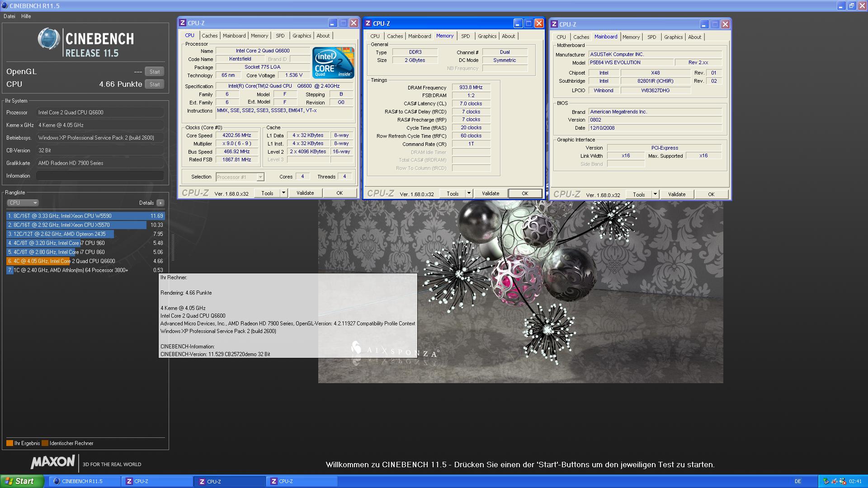Select AMD Athlon 64 3800+ ranking entry

[85, 270]
